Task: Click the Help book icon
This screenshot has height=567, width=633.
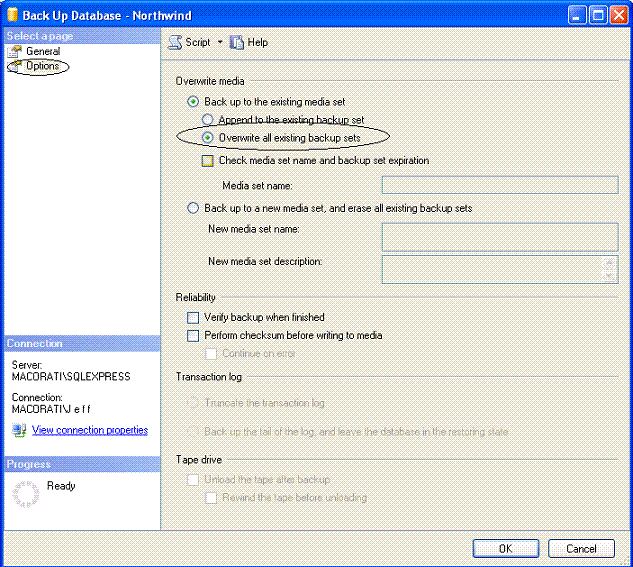Action: coord(237,42)
